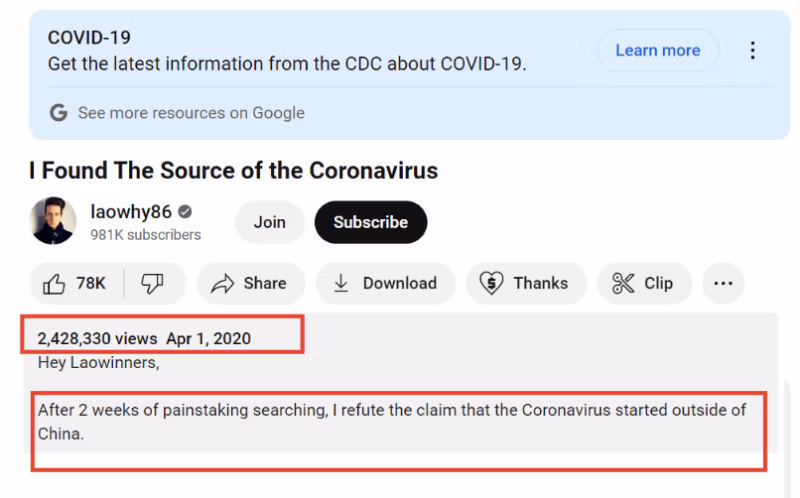
Task: Click the thumbs-down dislike icon
Action: click(152, 284)
